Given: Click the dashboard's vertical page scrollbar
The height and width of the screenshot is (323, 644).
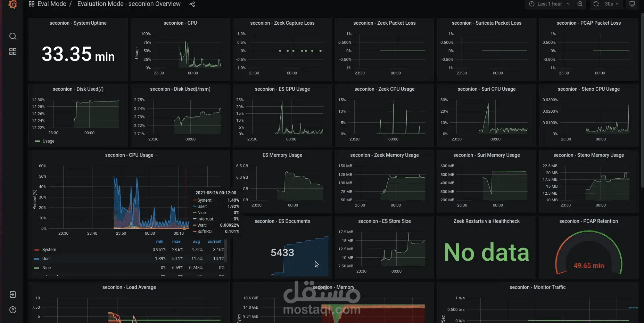Looking at the screenshot, I should pyautogui.click(x=642, y=101).
